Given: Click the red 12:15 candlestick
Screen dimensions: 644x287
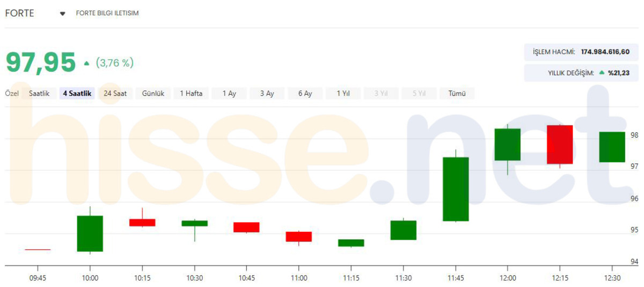Looking at the screenshot, I should (x=560, y=145).
